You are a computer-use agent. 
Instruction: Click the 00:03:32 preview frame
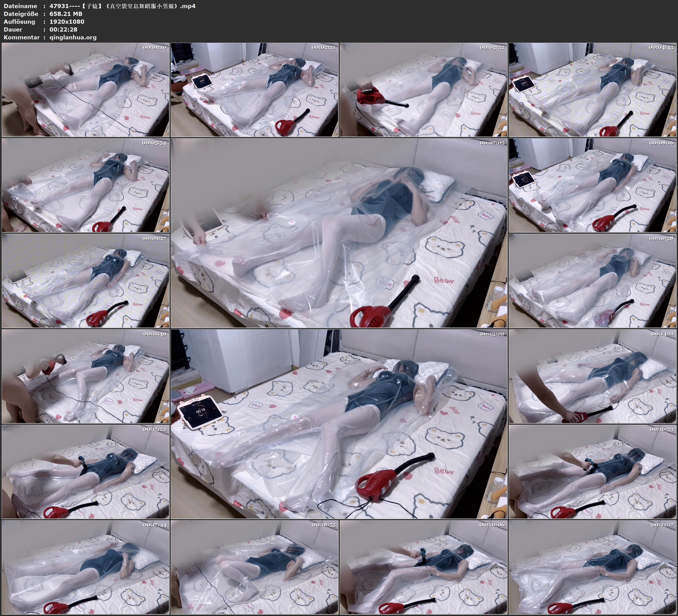click(x=424, y=89)
